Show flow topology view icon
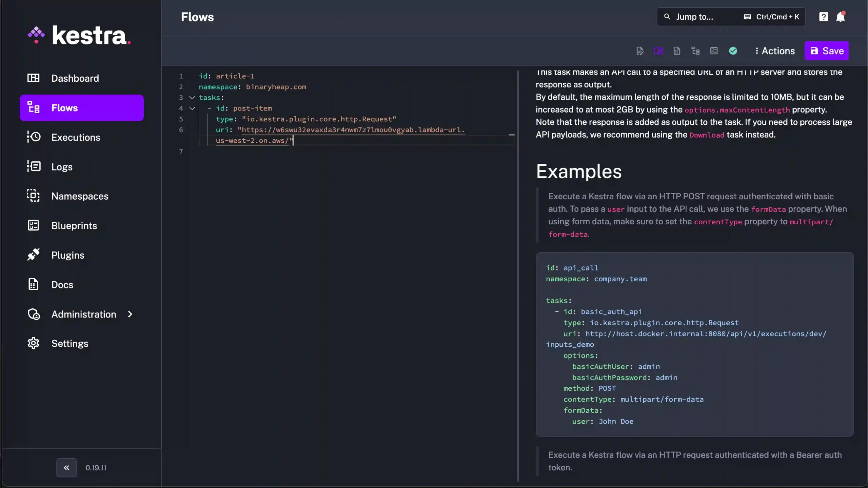868x488 pixels. coord(695,51)
